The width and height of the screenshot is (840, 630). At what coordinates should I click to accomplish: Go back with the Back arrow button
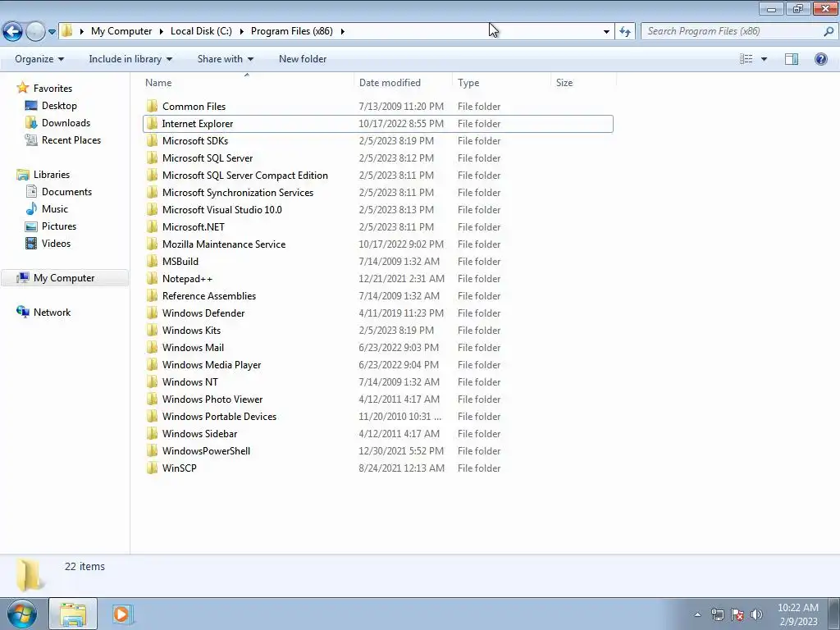[13, 32]
